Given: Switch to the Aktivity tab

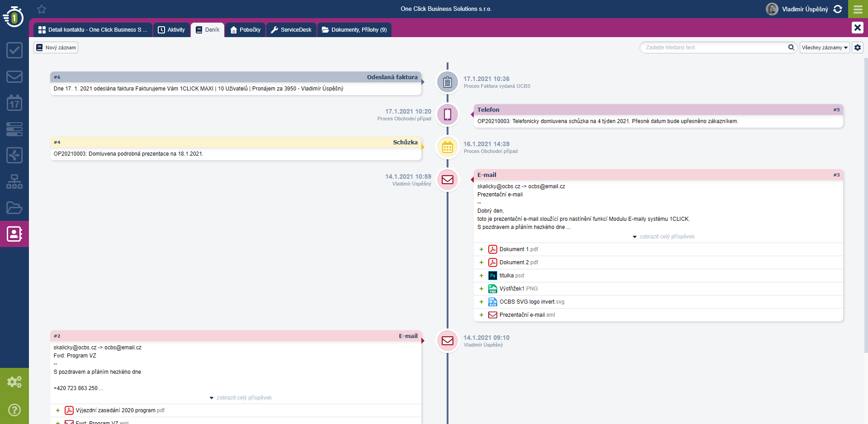Looking at the screenshot, I should [171, 30].
